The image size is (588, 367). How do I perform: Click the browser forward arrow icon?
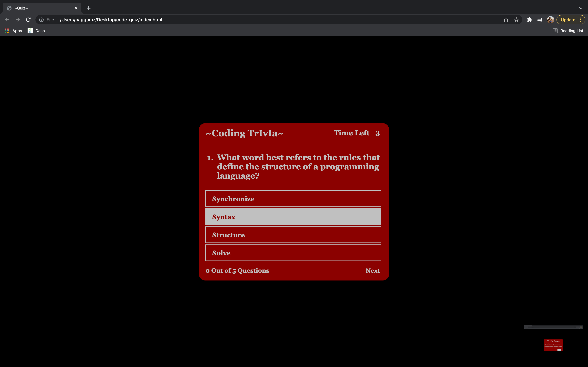coord(18,20)
